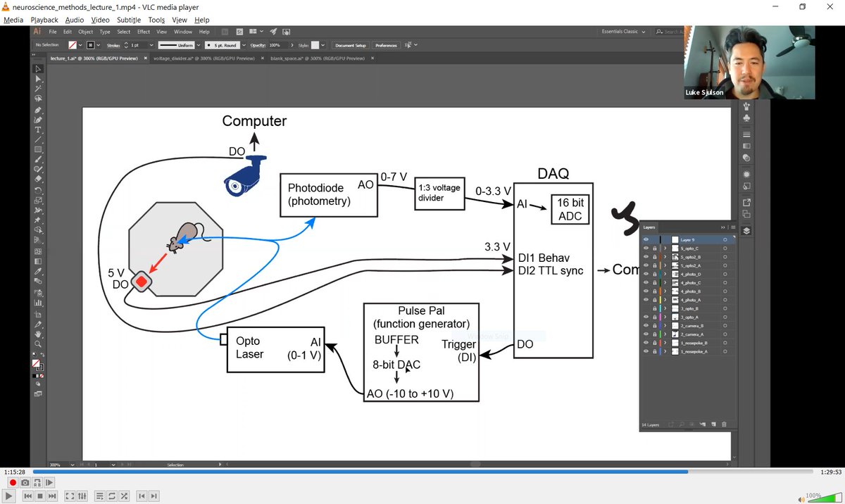The width and height of the screenshot is (845, 504).
Task: Click the VLC record button
Action: (12, 483)
